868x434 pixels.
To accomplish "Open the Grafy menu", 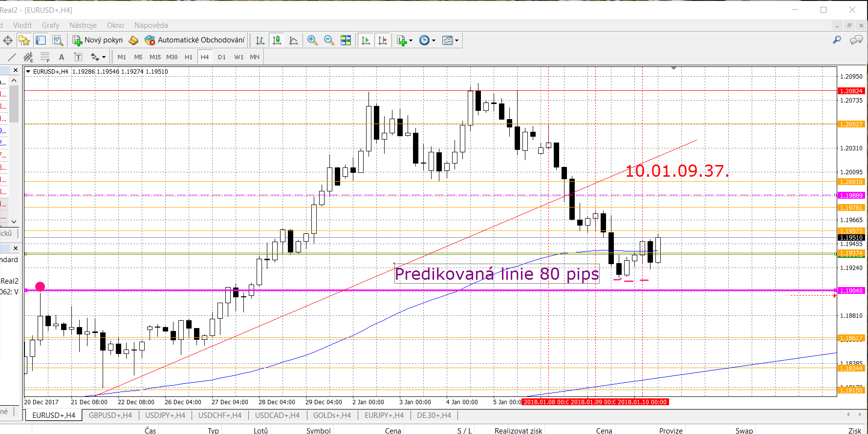I will 50,25.
